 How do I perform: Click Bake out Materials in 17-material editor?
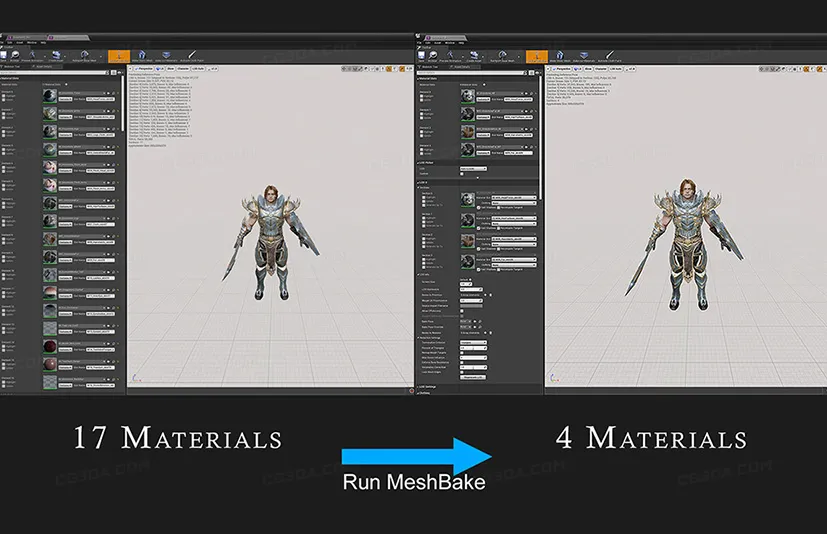tap(166, 55)
